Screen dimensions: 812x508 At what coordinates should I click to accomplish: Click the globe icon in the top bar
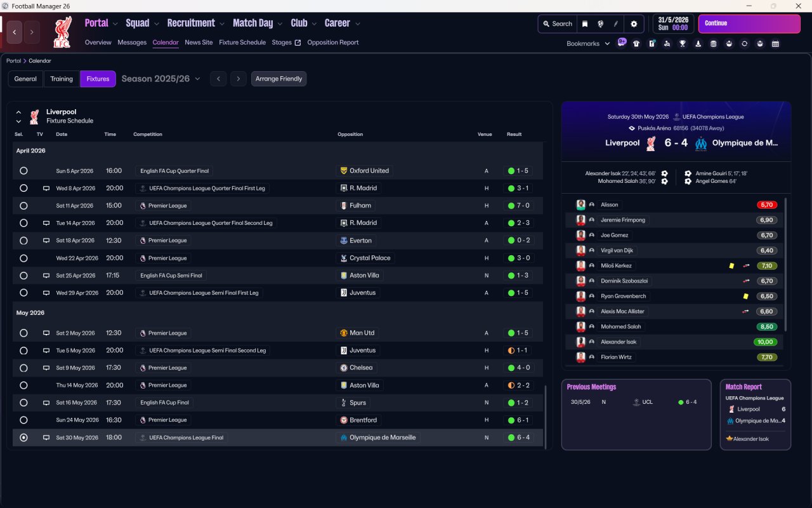(x=600, y=23)
